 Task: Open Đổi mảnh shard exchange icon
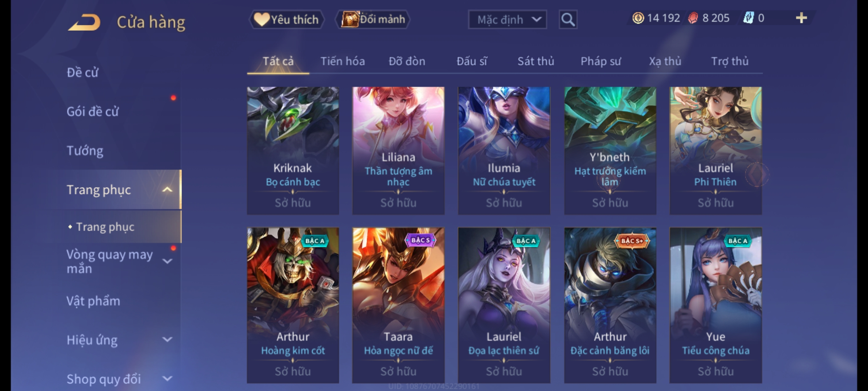coord(373,19)
